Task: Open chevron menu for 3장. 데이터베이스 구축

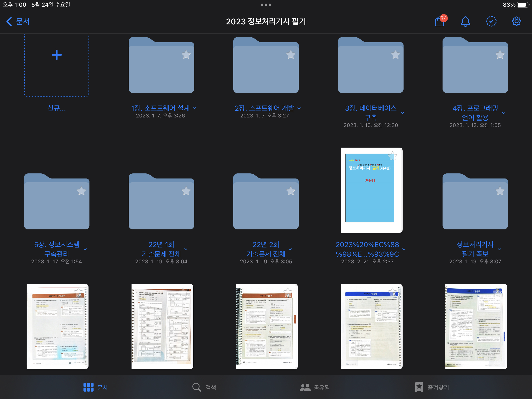Action: click(x=402, y=113)
